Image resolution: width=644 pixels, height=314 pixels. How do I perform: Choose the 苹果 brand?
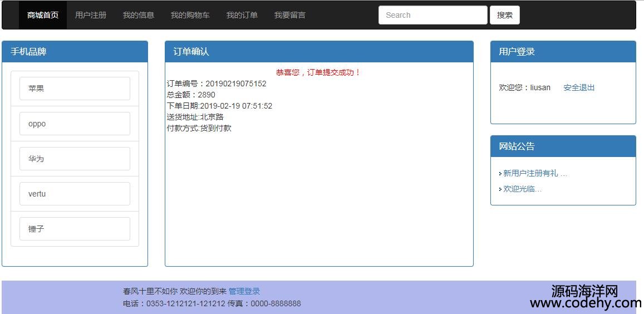75,89
